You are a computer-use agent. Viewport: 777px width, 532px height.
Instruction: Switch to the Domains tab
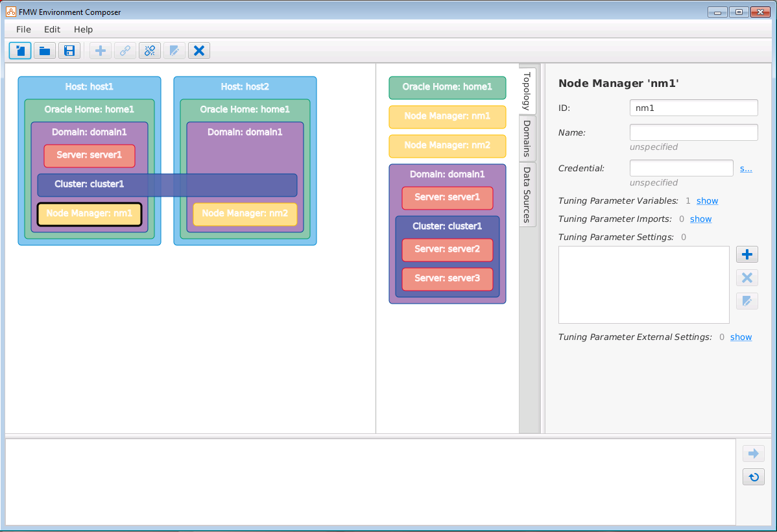527,138
